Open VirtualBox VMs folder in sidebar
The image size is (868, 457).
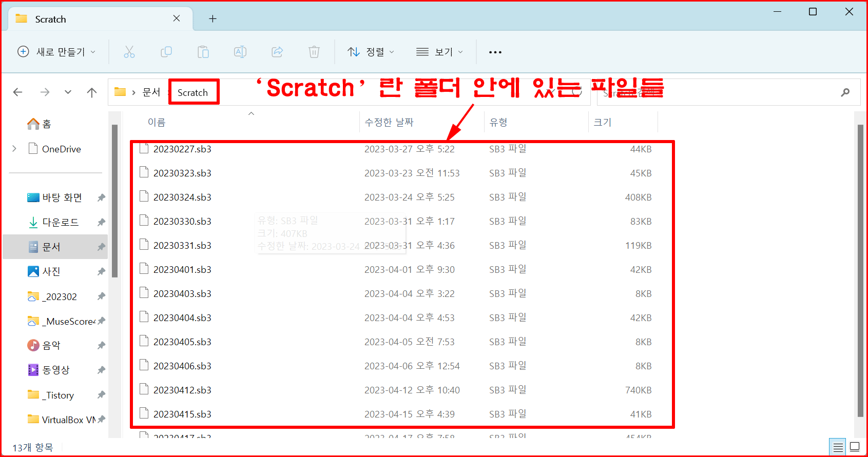(x=61, y=420)
